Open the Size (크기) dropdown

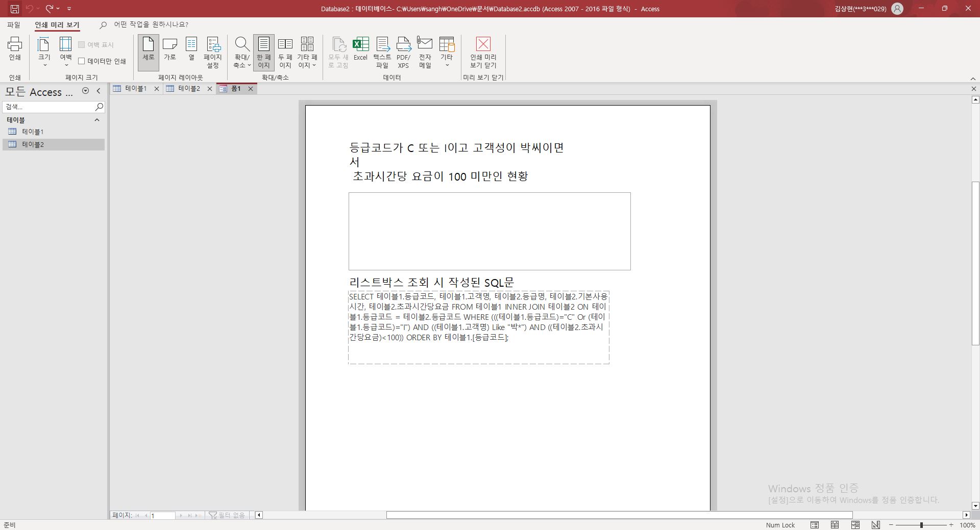pyautogui.click(x=44, y=52)
